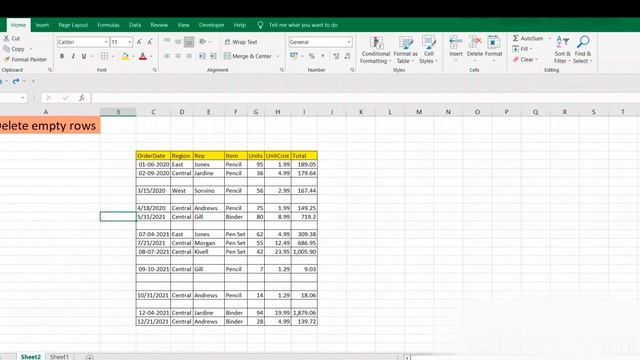Click Increase Indent icon
This screenshot has width=640, height=360.
(x=213, y=56)
